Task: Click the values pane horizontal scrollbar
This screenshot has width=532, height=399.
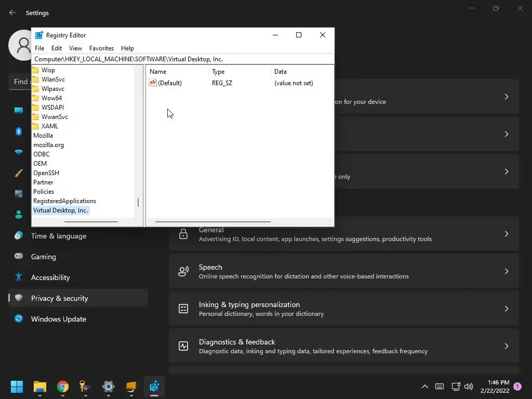Action: (x=212, y=222)
